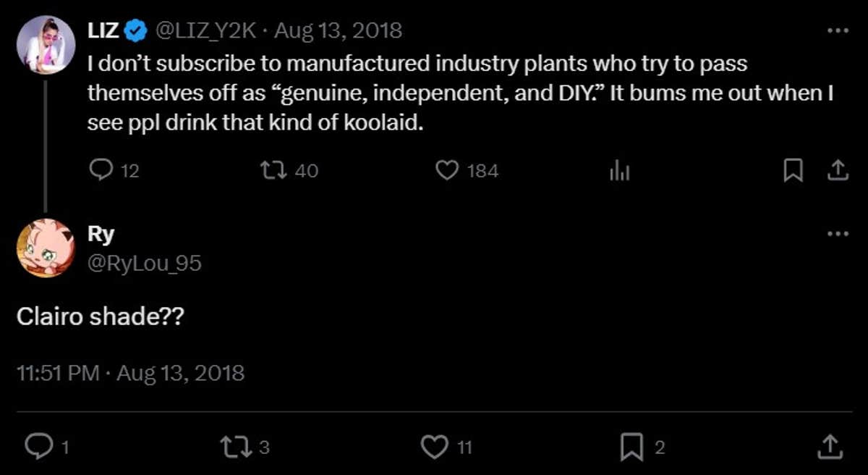
Task: Like LIZ's tweet with heart icon
Action: click(448, 170)
